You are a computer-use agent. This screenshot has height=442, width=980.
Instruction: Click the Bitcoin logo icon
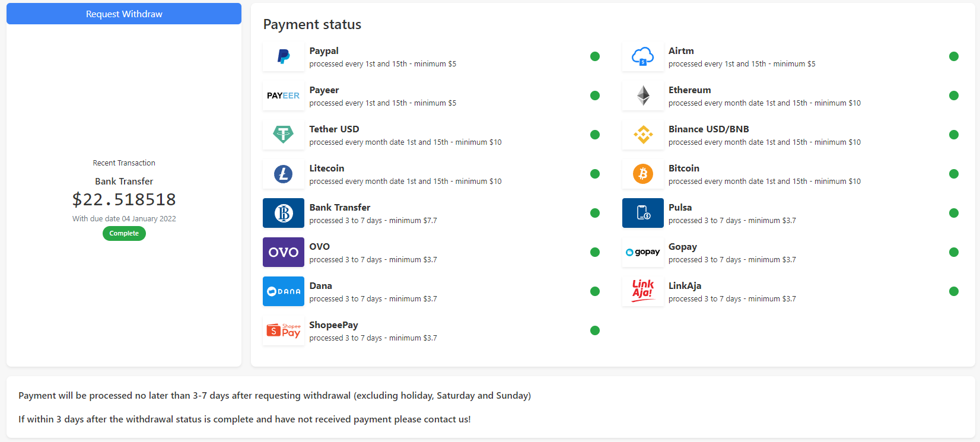coord(643,174)
